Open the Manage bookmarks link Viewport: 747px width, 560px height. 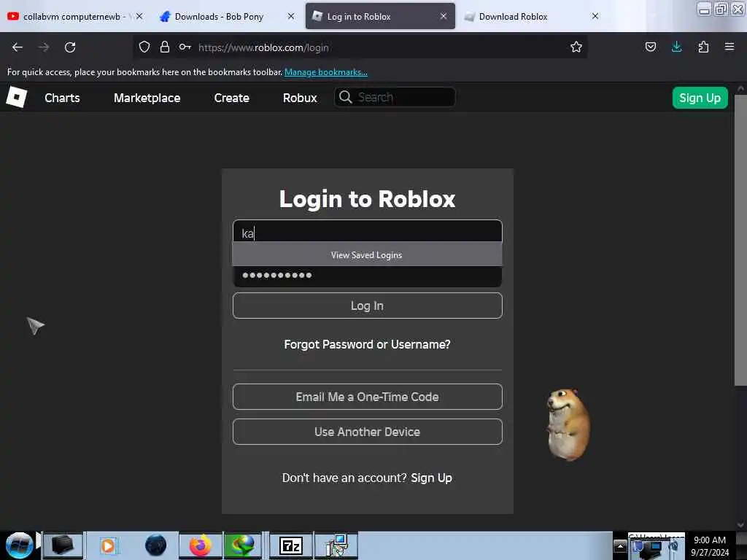pyautogui.click(x=326, y=72)
